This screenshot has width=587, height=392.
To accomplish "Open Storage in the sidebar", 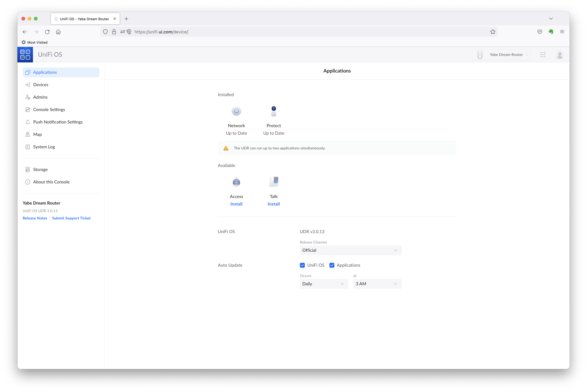I will coord(61,169).
